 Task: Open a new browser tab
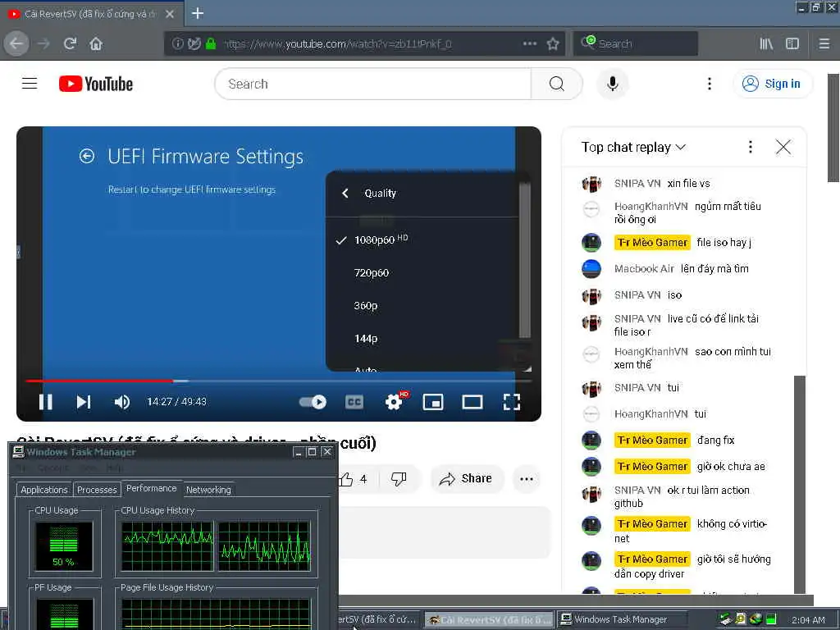pyautogui.click(x=198, y=13)
